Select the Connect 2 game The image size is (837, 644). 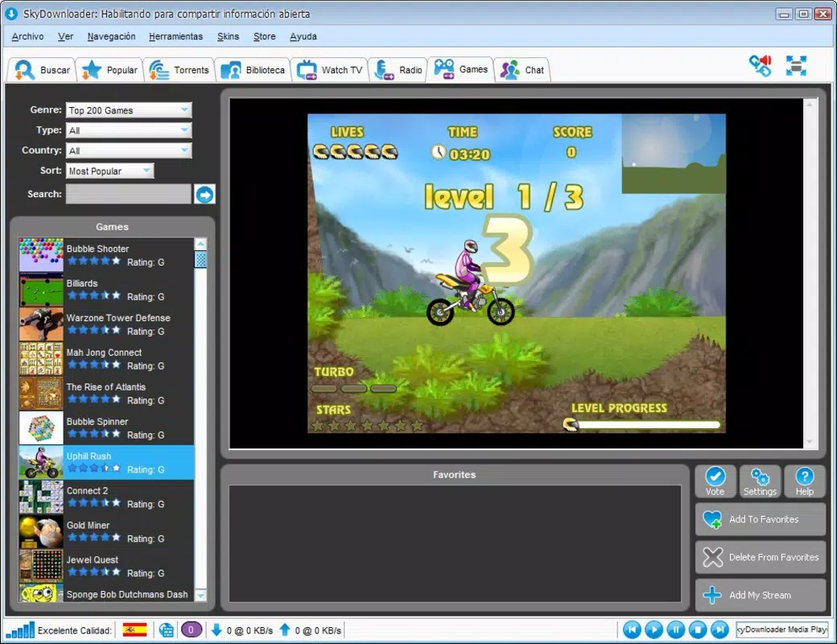[x=106, y=497]
